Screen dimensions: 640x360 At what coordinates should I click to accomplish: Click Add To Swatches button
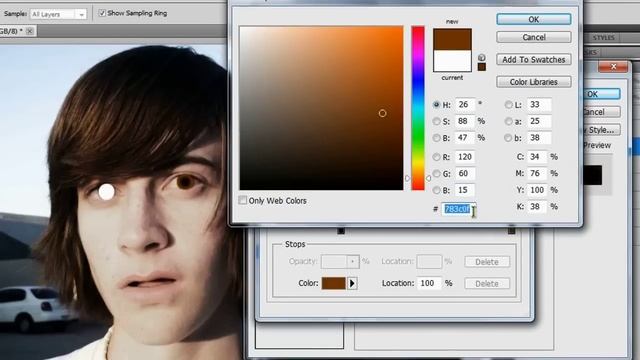(x=533, y=60)
